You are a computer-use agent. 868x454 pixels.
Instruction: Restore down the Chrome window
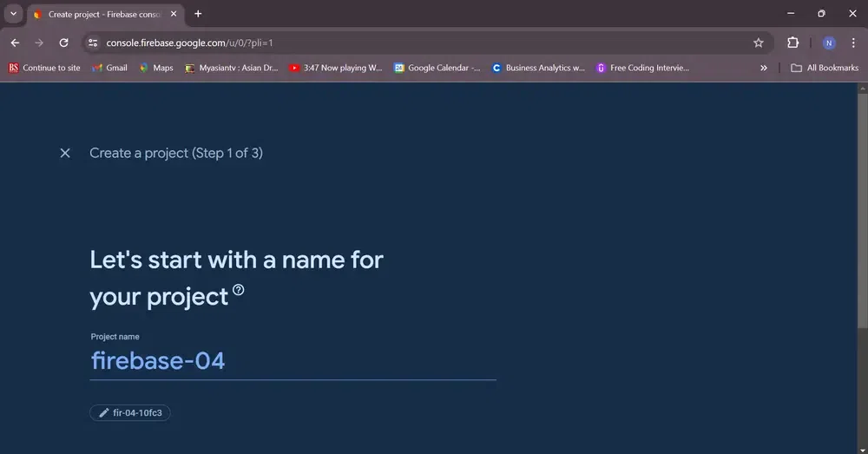coord(821,13)
